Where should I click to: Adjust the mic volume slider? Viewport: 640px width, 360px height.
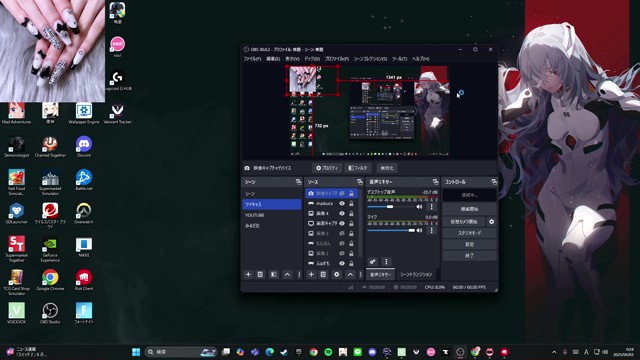pyautogui.click(x=391, y=231)
